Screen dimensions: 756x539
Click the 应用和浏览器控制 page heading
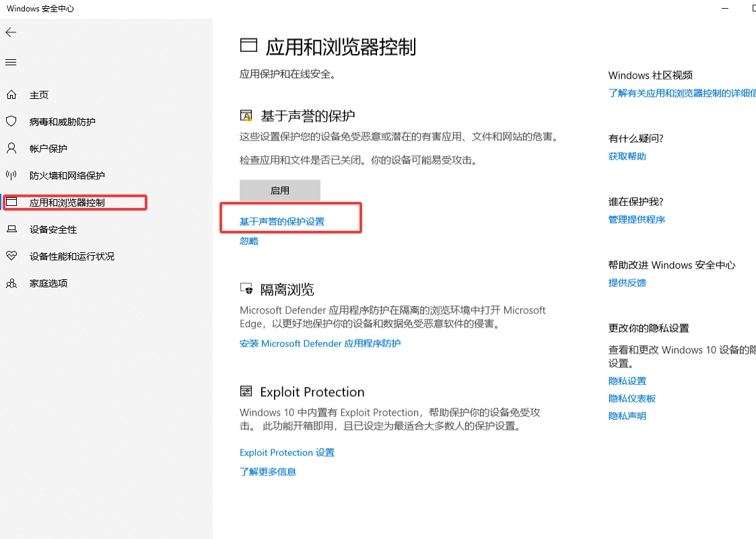coord(341,46)
